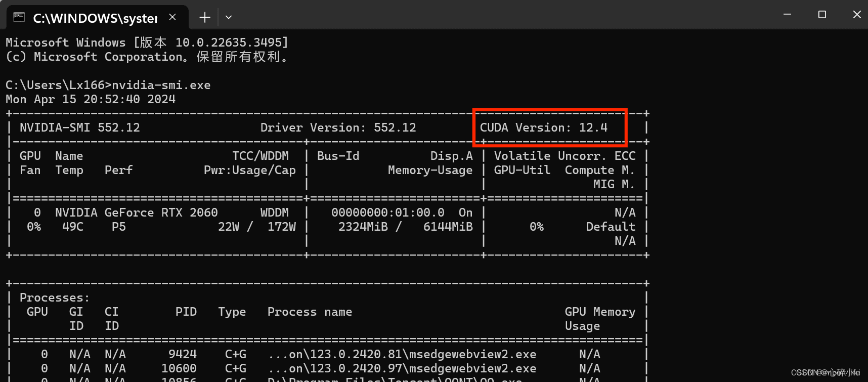The height and width of the screenshot is (382, 868).
Task: Click the terminal icon on the tab
Action: (19, 17)
